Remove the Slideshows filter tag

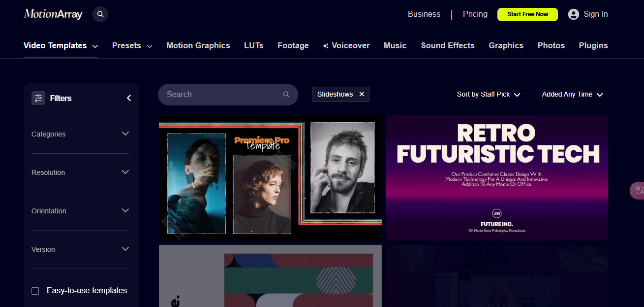click(x=362, y=94)
